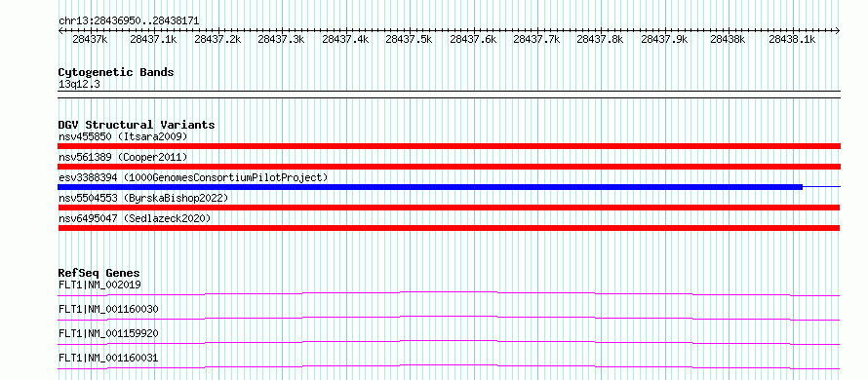Click the 28438.1k ruler tick label

pyautogui.click(x=793, y=39)
